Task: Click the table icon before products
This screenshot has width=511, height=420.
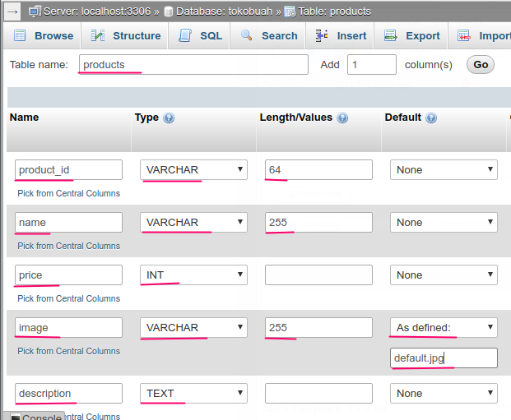Action: click(x=290, y=12)
